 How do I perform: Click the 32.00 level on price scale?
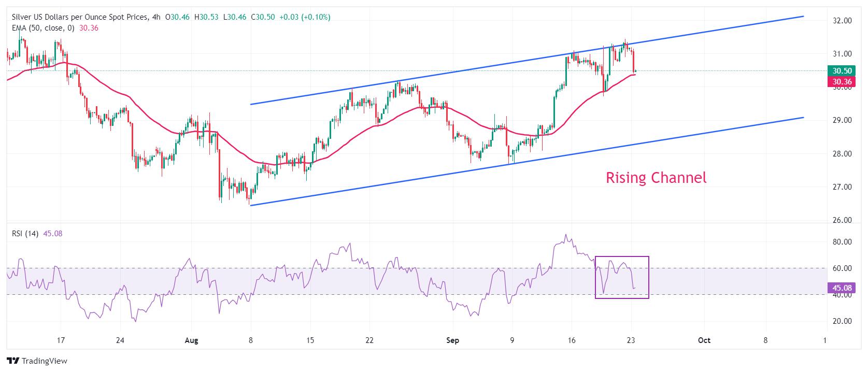(x=842, y=21)
